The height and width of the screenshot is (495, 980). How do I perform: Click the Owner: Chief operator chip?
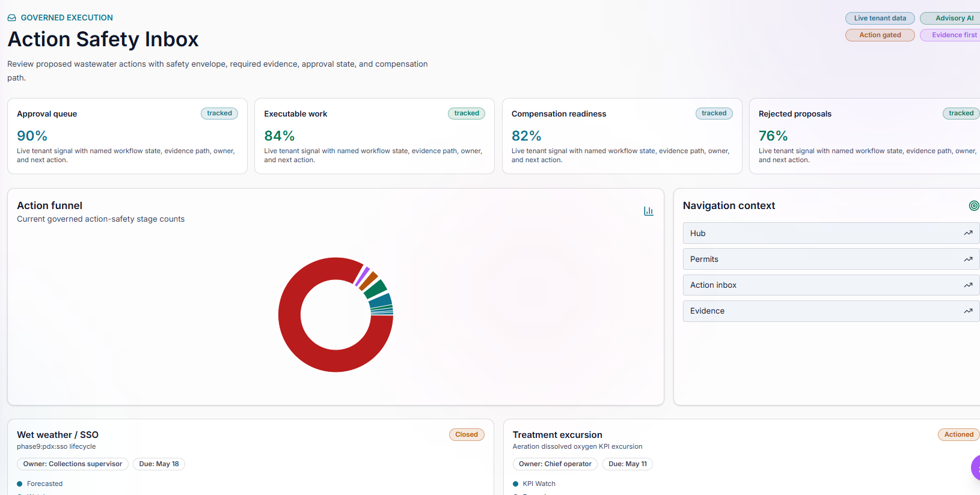click(x=555, y=464)
